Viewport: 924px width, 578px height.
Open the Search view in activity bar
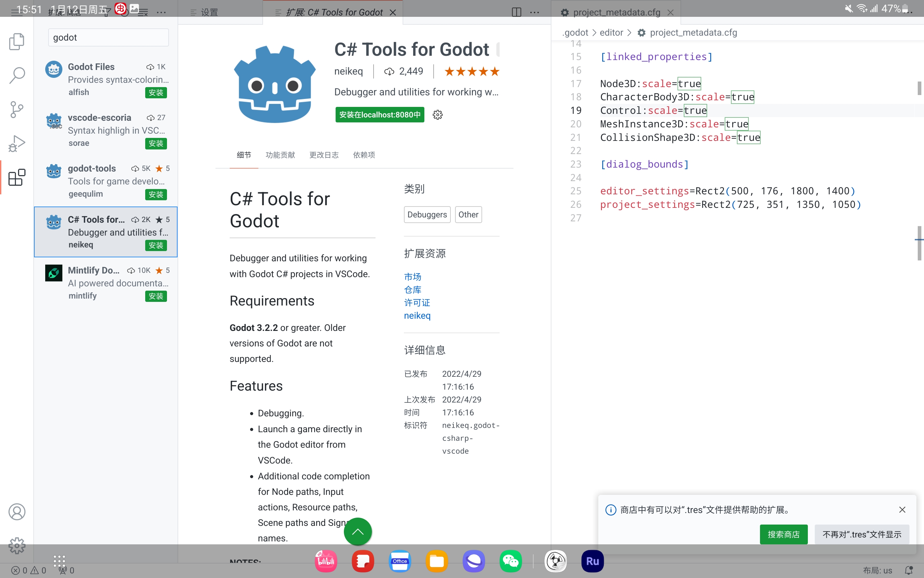[16, 75]
